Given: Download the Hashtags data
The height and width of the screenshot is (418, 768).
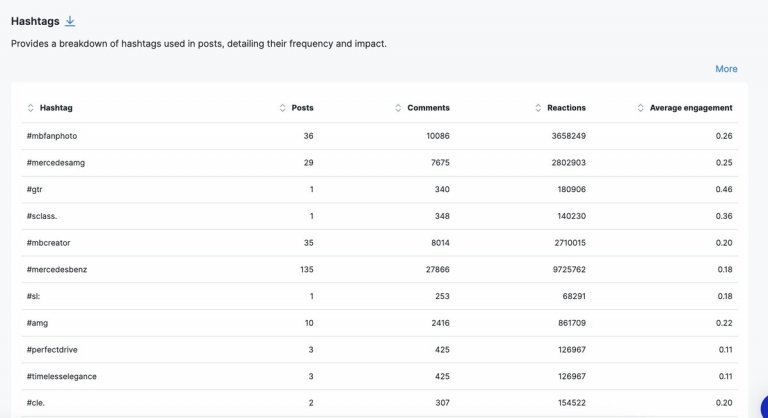Looking at the screenshot, I should point(70,21).
